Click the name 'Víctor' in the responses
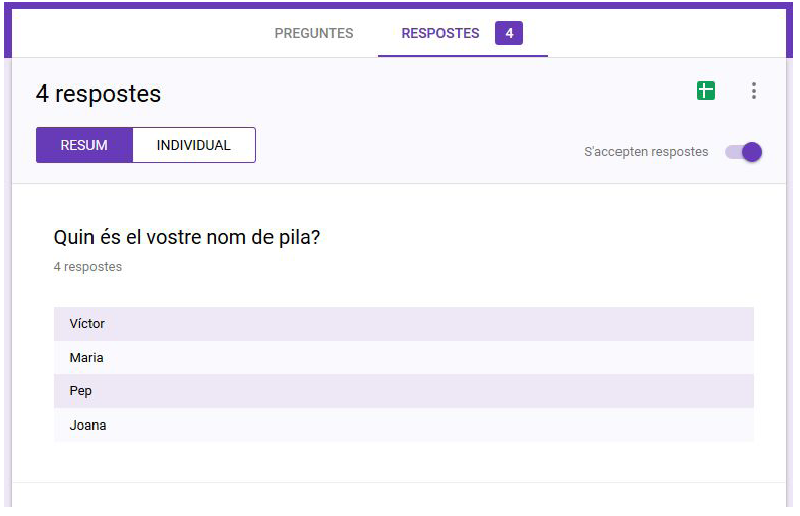This screenshot has height=516, width=800. point(87,324)
